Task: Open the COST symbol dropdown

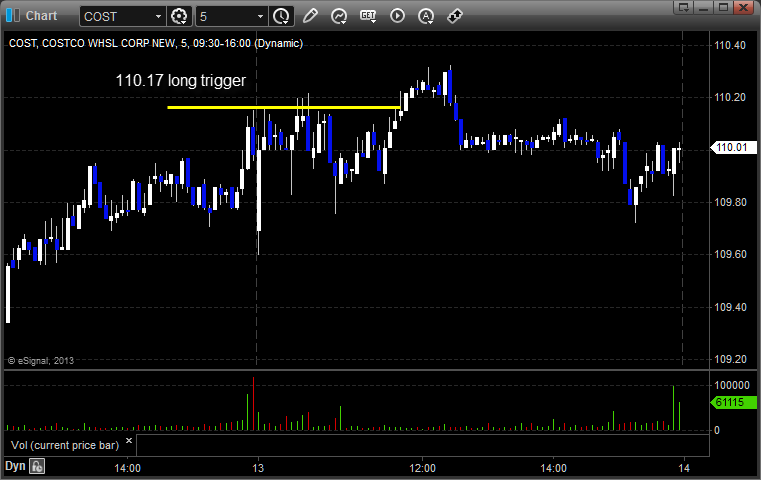Action: [158, 17]
